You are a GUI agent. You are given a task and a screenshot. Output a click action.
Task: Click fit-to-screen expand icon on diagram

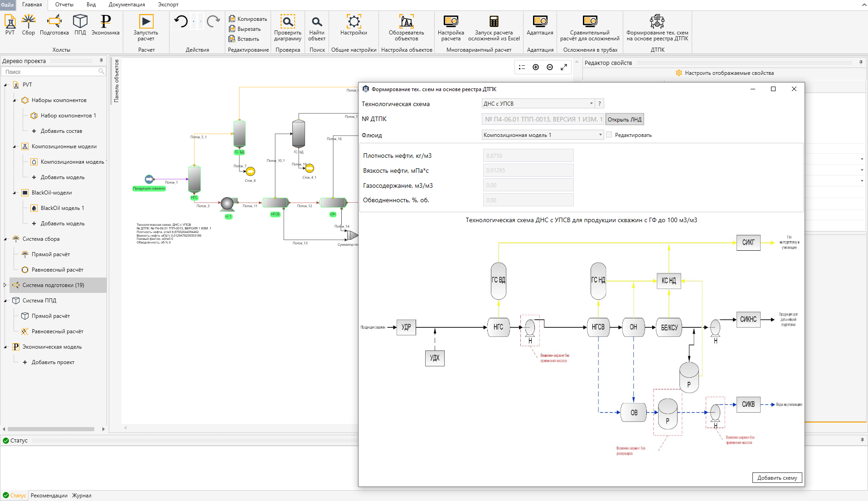[564, 67]
